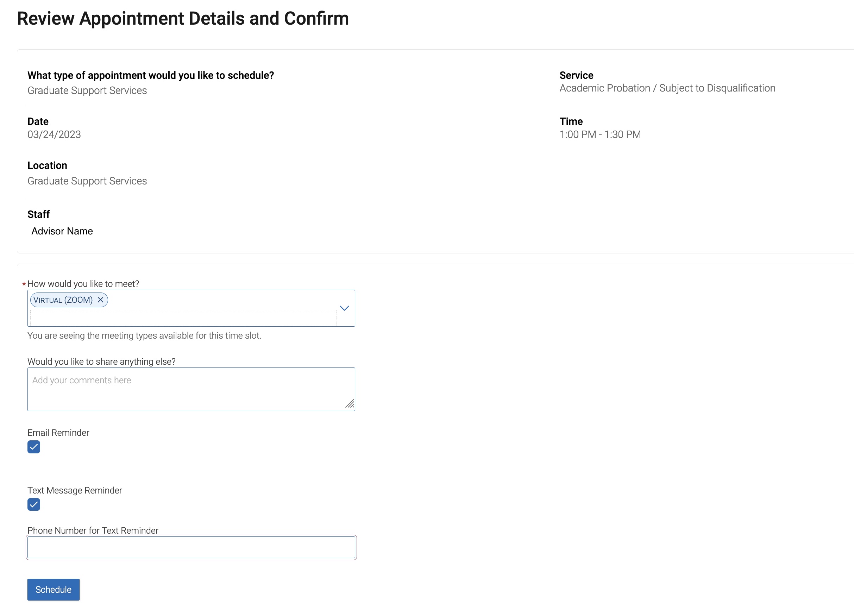This screenshot has width=854, height=616.
Task: Click Academic Probation / Subject to Disqualification text
Action: click(x=667, y=88)
